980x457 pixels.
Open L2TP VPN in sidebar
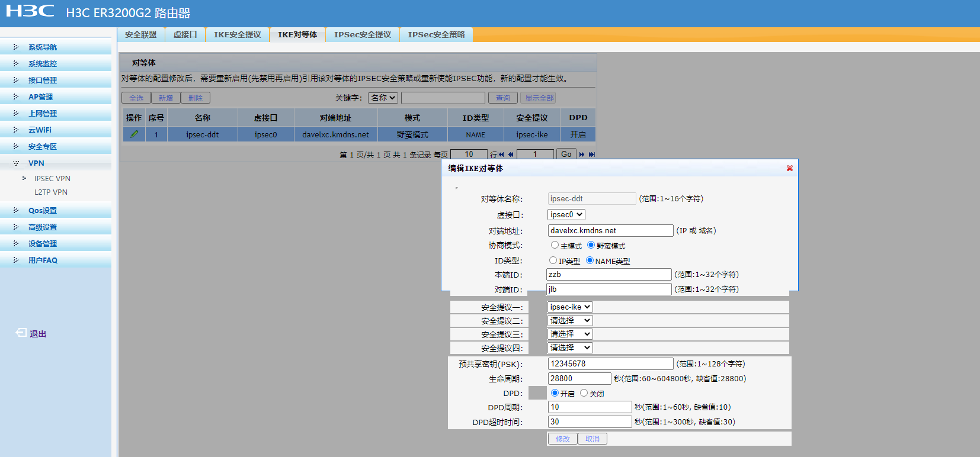(51, 192)
